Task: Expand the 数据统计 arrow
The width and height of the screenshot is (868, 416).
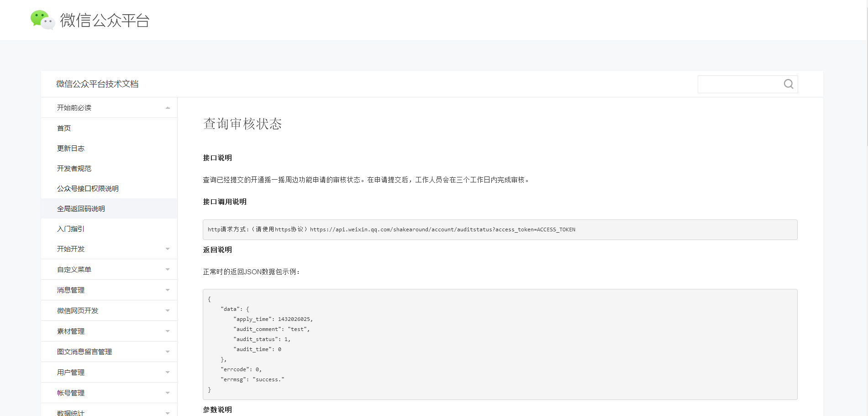Action: tap(168, 413)
